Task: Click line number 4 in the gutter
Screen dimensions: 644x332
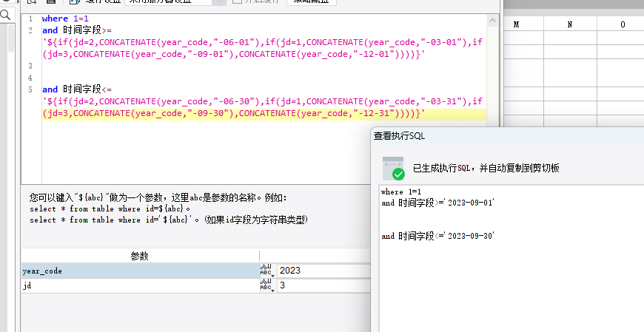Action: 30,78
